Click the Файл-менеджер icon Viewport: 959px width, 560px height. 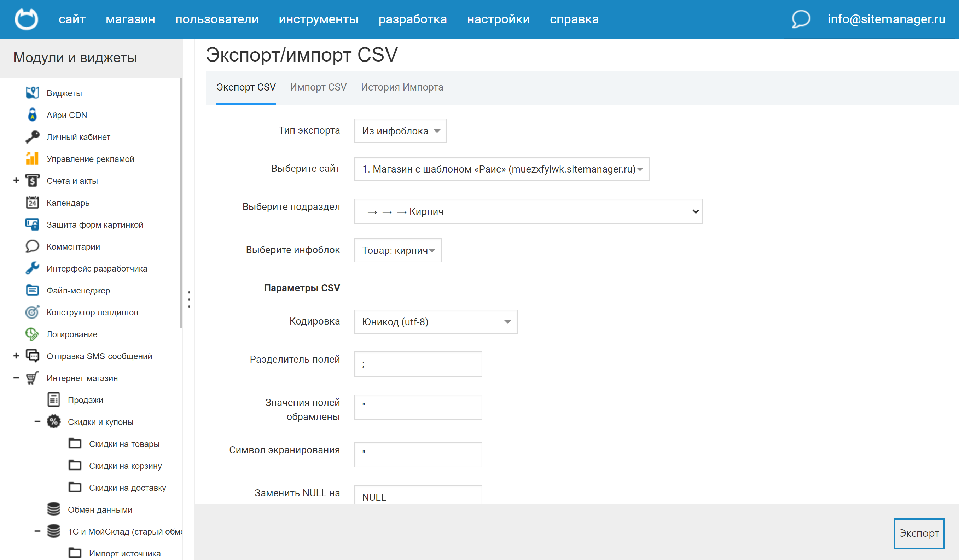click(x=32, y=290)
